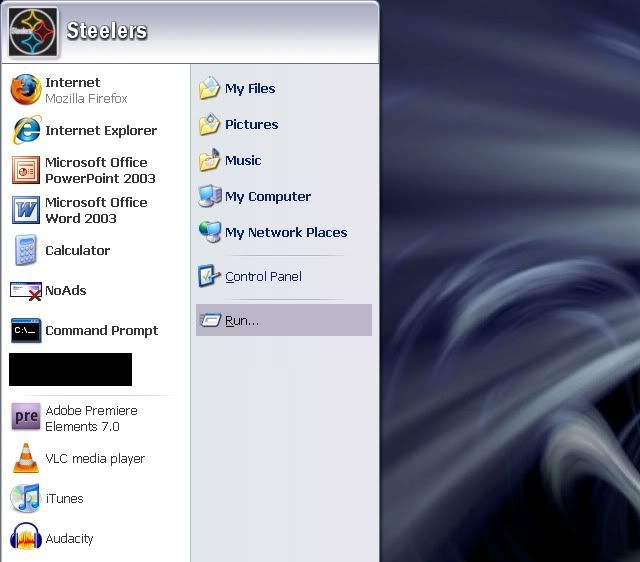
Task: Choose Internet Explorer menu entry text
Action: pyautogui.click(x=101, y=131)
